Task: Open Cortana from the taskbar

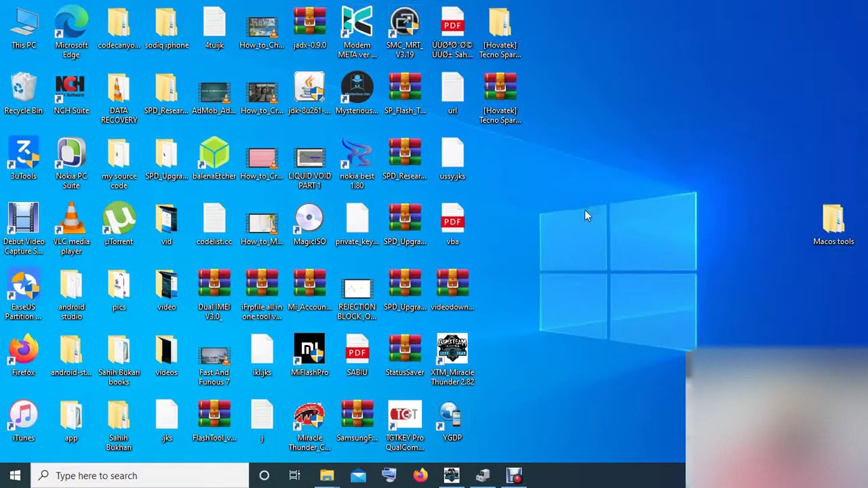Action: click(x=264, y=476)
